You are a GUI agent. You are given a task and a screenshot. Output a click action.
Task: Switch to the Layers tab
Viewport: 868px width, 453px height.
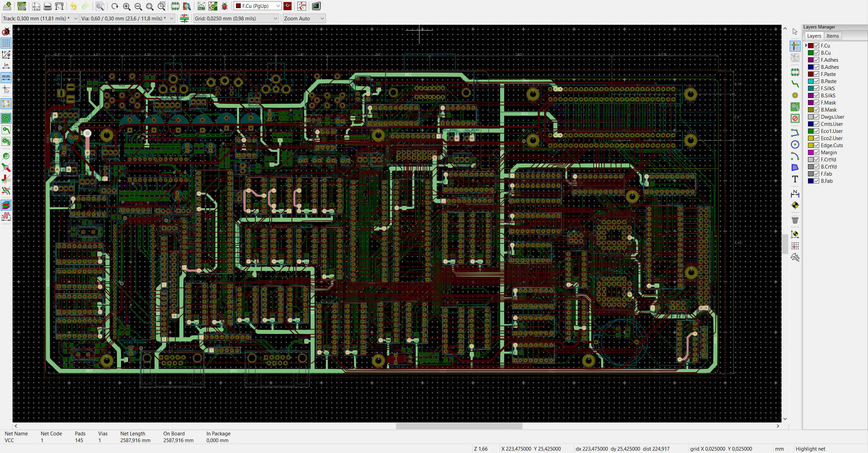click(814, 36)
